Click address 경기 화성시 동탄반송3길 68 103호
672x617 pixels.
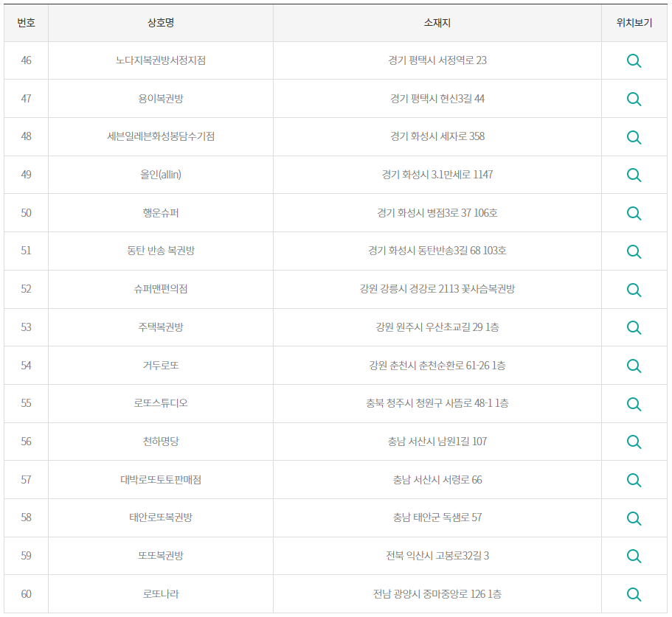point(437,251)
